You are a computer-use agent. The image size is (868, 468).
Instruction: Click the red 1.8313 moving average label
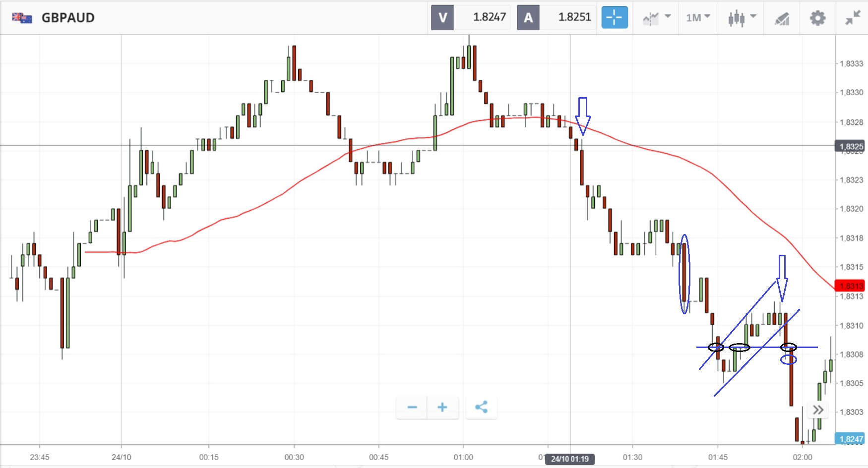(850, 286)
